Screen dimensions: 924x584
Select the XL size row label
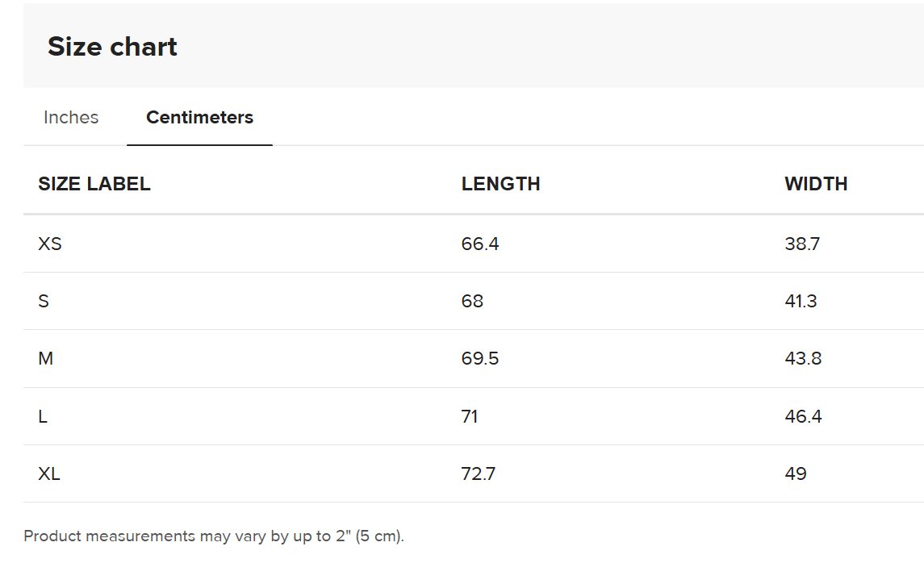tap(49, 473)
